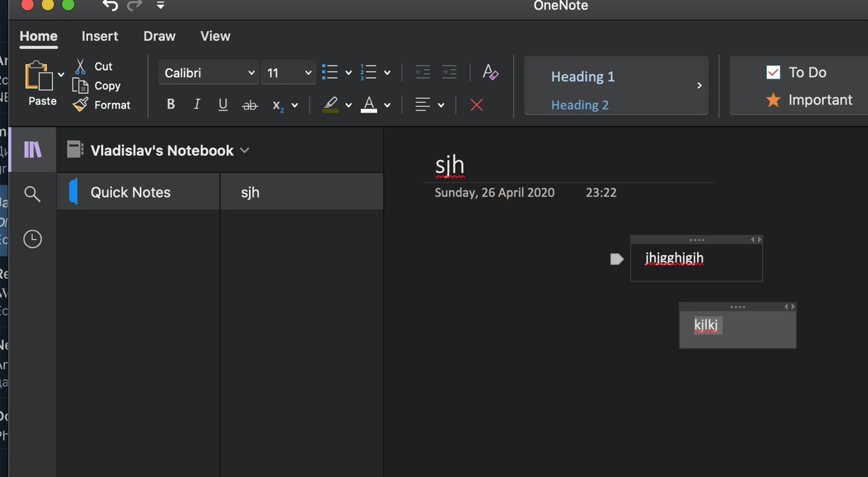Viewport: 868px width, 477px height.
Task: Apply subscript formatting
Action: (278, 105)
